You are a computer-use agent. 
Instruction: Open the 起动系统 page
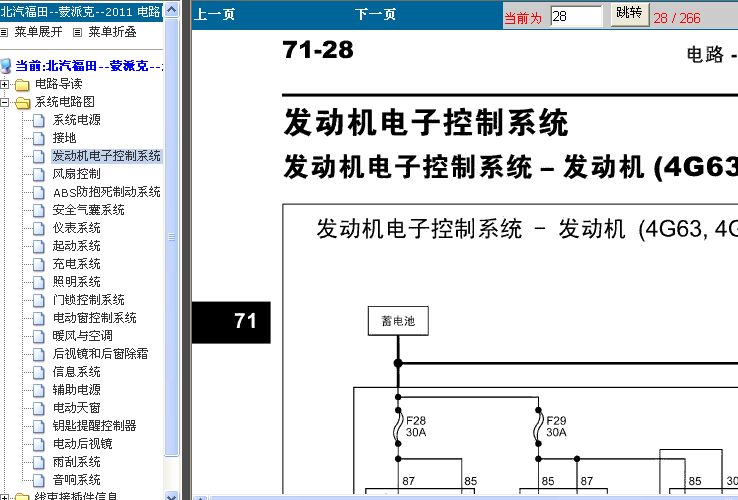[x=76, y=246]
